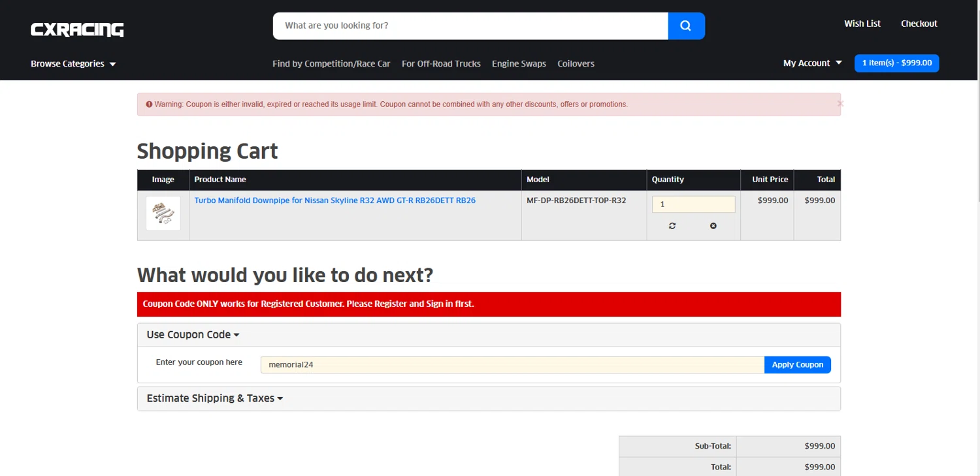Click the Product Name column header
The height and width of the screenshot is (476, 980).
click(220, 180)
